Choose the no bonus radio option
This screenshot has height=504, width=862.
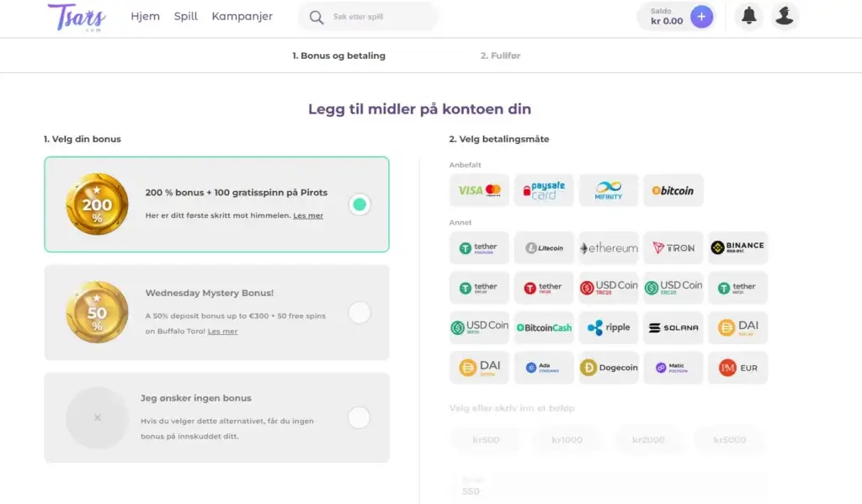pyautogui.click(x=359, y=417)
